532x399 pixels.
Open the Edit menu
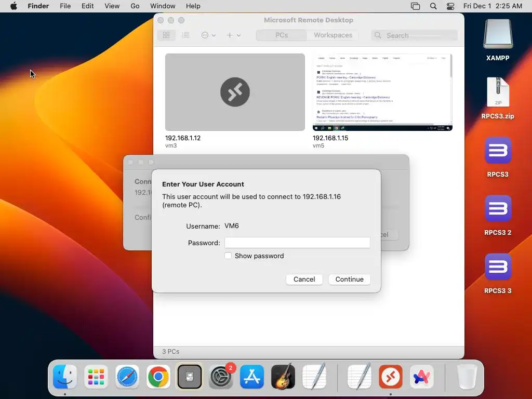pyautogui.click(x=87, y=6)
